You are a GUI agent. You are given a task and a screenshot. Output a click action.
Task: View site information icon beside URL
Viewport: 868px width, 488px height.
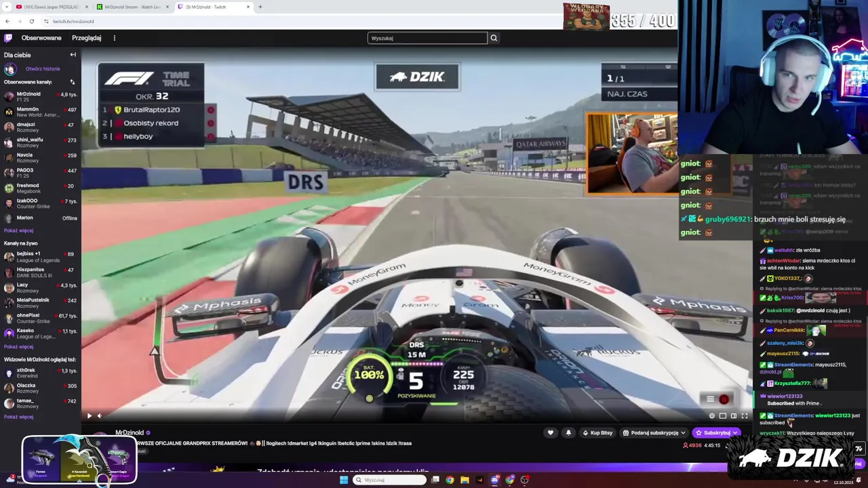pos(45,21)
